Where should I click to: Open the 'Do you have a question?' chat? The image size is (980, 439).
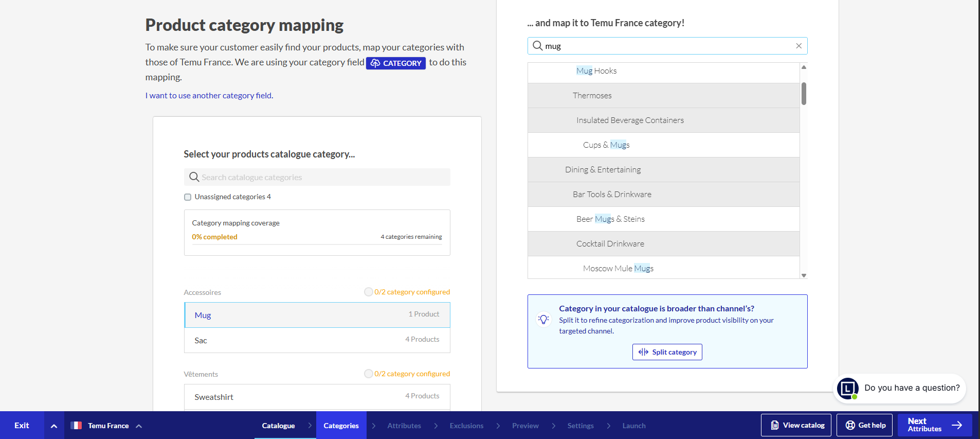[x=900, y=388]
